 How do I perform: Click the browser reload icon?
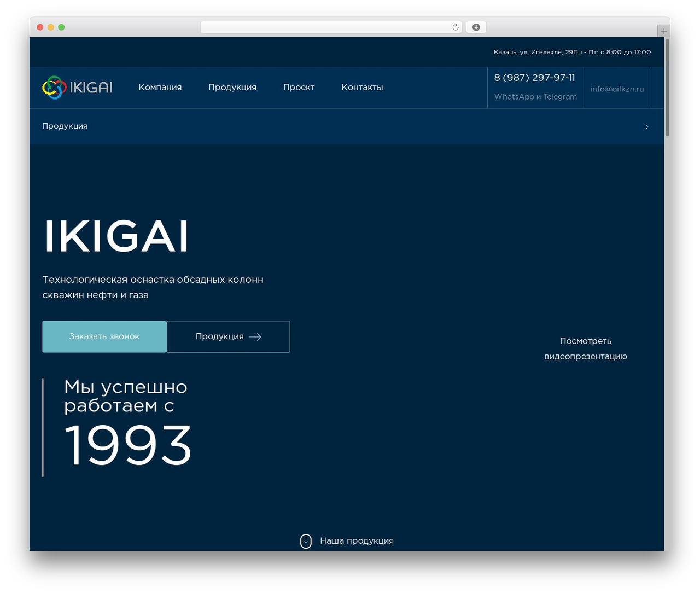pyautogui.click(x=456, y=27)
